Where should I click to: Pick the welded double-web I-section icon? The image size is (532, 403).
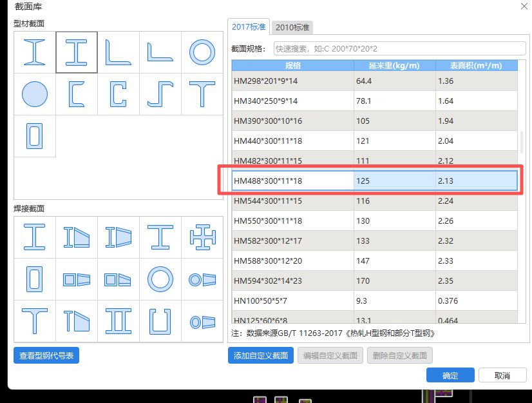[119, 321]
